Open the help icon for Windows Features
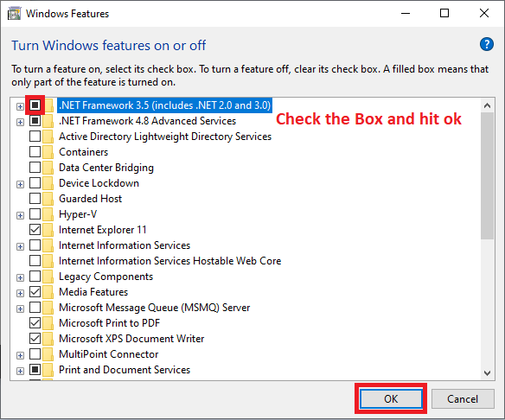Screen dimensions: 505x420 (x=487, y=44)
